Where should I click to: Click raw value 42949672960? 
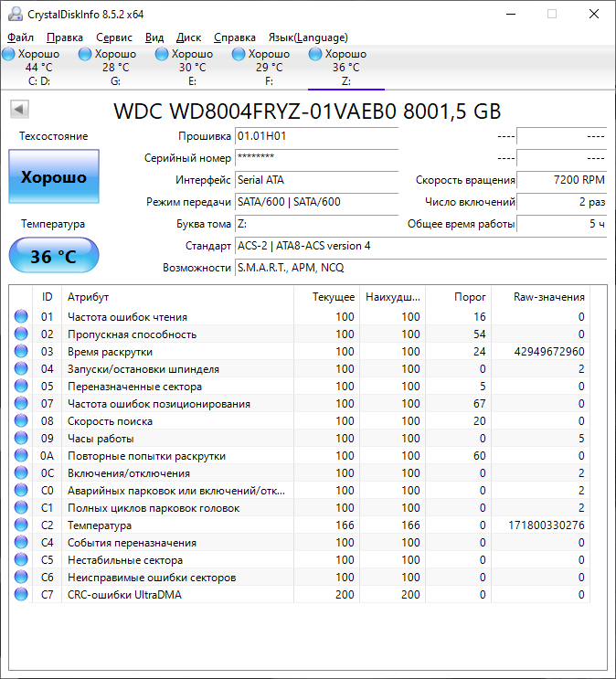[x=549, y=352]
